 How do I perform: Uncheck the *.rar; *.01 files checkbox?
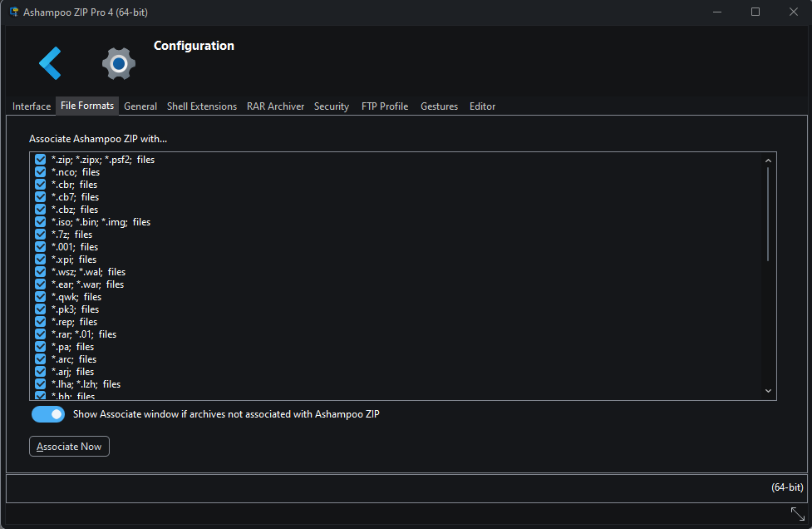[x=41, y=334]
